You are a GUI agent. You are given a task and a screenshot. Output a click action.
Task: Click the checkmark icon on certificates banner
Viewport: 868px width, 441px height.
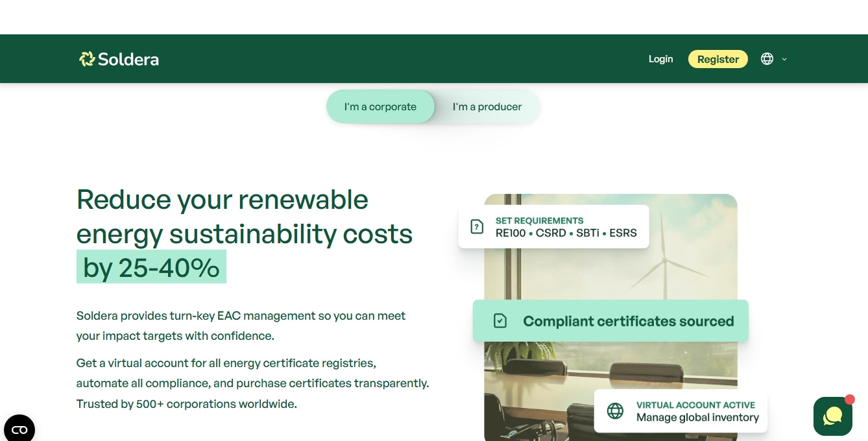click(x=500, y=320)
